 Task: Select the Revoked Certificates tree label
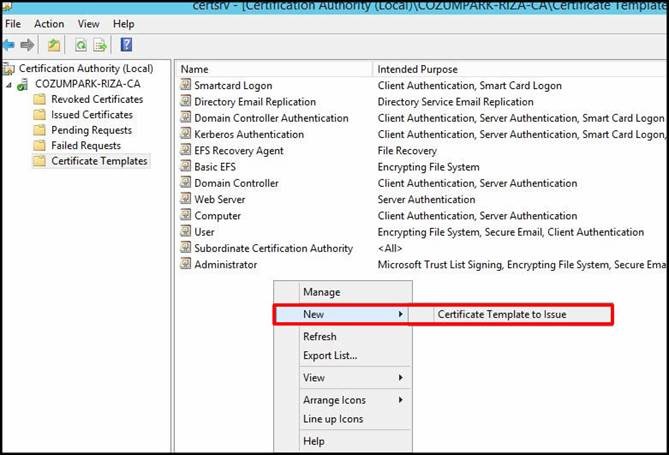click(97, 99)
